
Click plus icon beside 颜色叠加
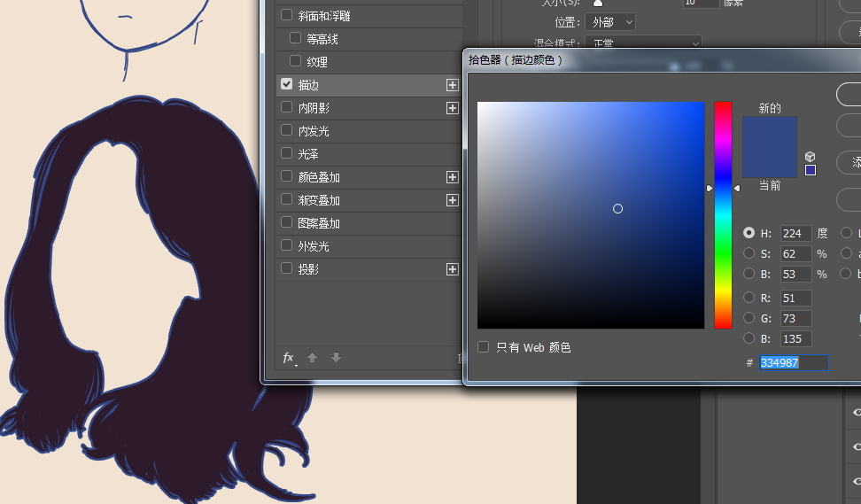[452, 177]
